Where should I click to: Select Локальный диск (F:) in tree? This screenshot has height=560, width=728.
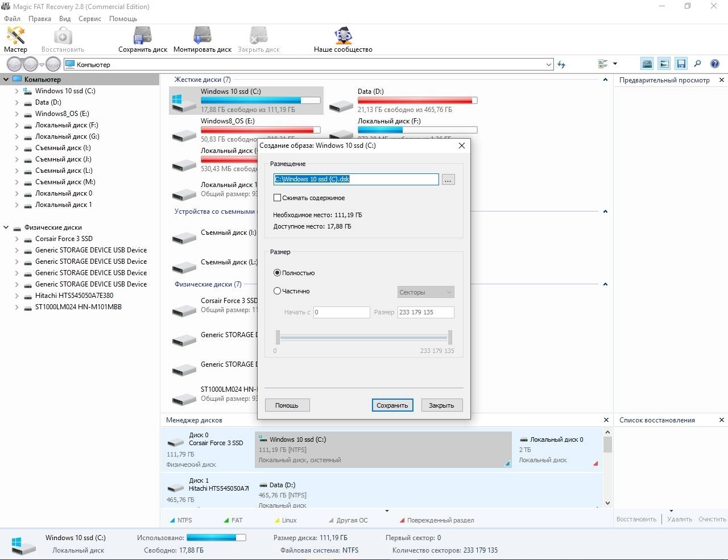[67, 125]
